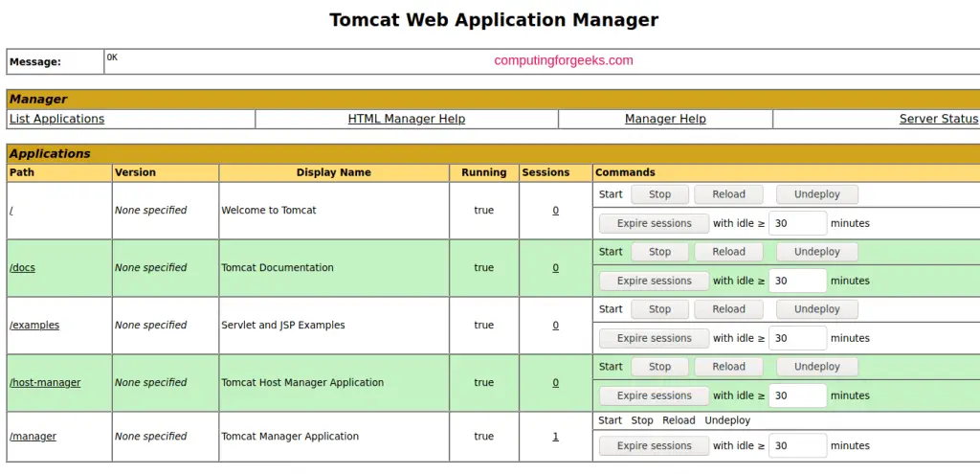980x474 pixels.
Task: Click idle minutes field for root / app
Action: [x=797, y=223]
